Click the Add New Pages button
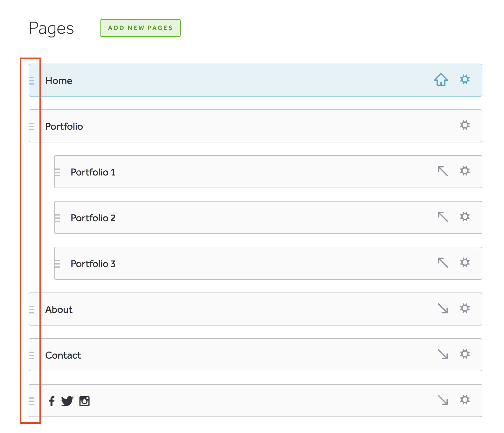 point(140,28)
